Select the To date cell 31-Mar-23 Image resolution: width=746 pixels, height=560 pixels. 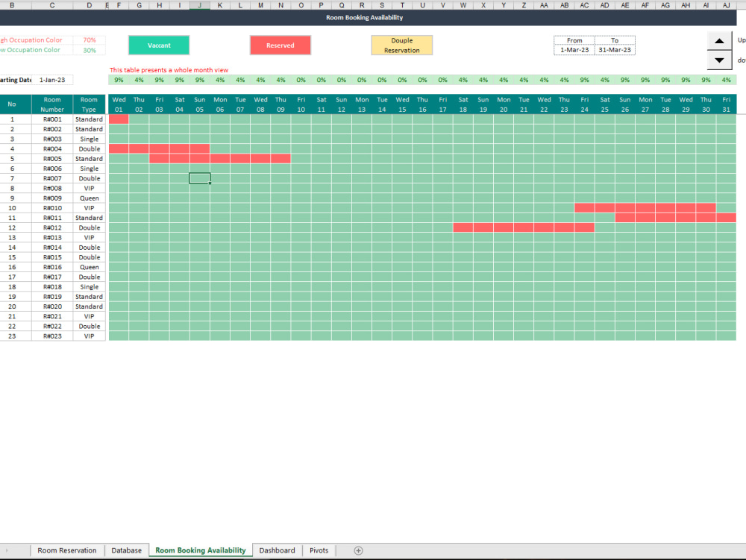[615, 48]
